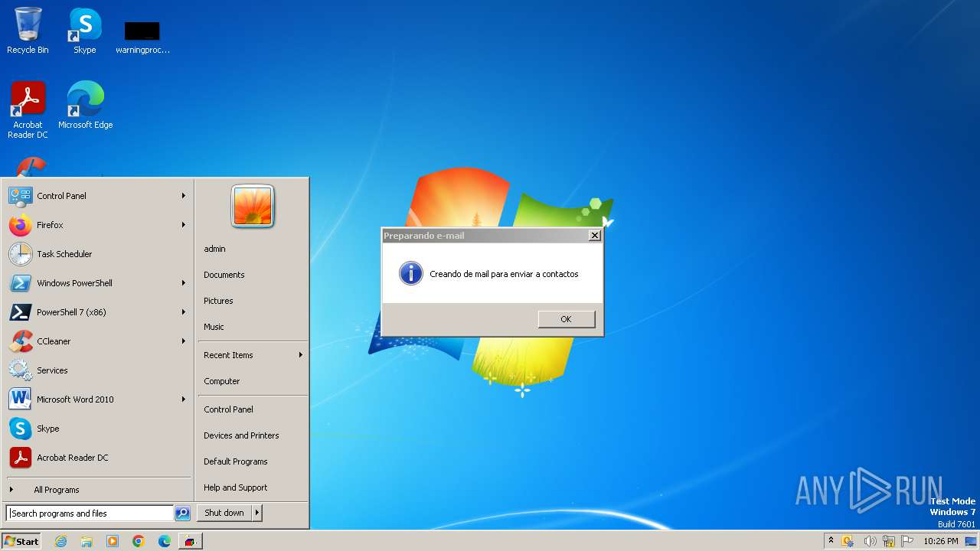Expand Firefox jump list arrow
The width and height of the screenshot is (980, 551).
pos(184,225)
